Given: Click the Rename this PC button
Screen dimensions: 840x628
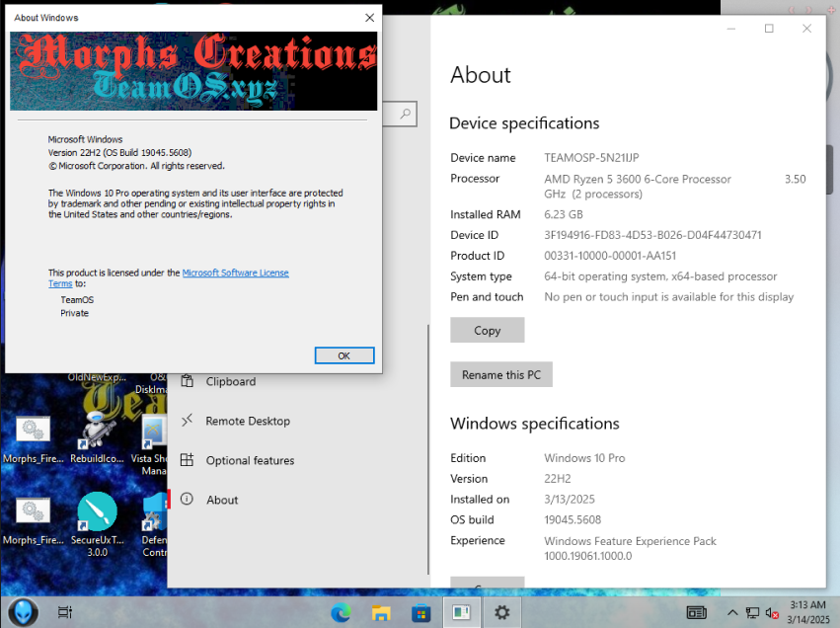Looking at the screenshot, I should 501,374.
